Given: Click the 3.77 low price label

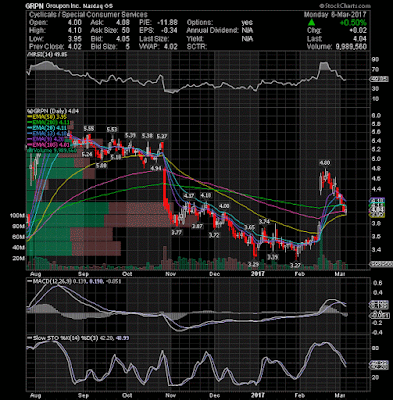Looking at the screenshot, I should (x=177, y=232).
